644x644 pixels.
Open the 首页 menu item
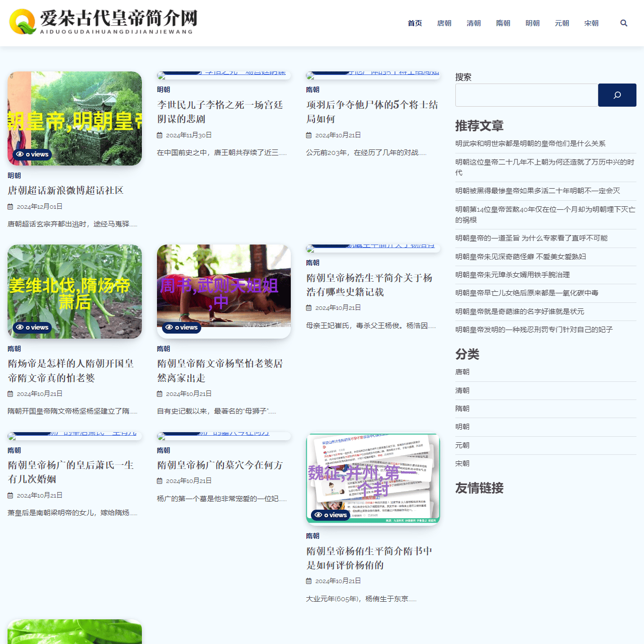(x=415, y=23)
